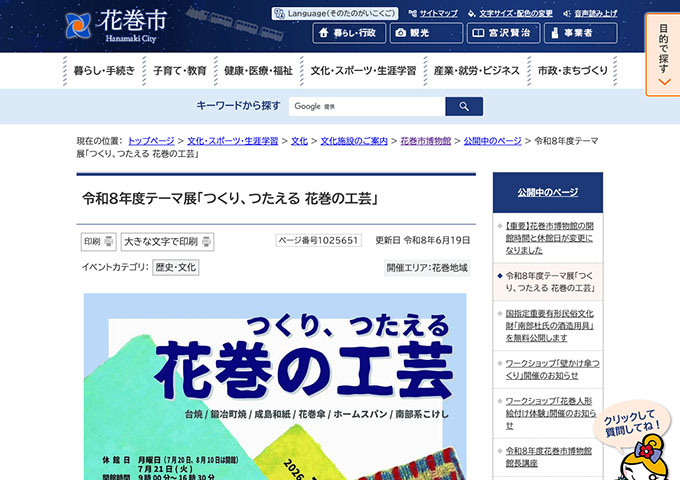
Task: Open the 花巻の工芸 exhibition poster image
Action: tap(275, 386)
